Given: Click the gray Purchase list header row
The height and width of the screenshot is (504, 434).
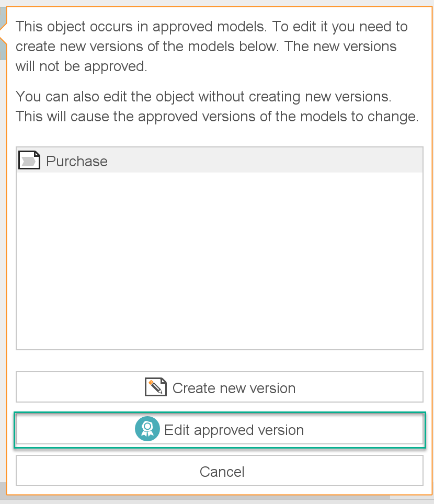Looking at the screenshot, I should [220, 160].
